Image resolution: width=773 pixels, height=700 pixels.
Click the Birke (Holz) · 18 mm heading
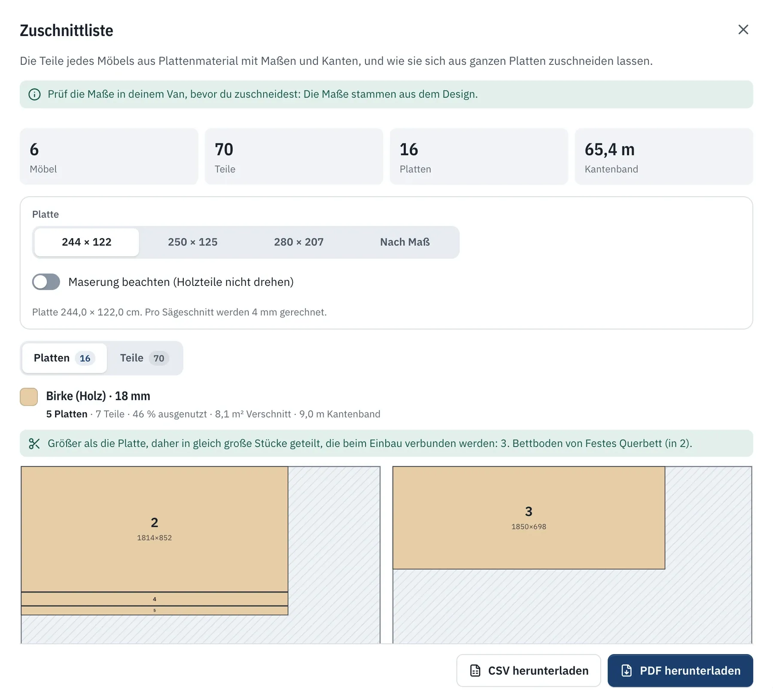(x=98, y=396)
